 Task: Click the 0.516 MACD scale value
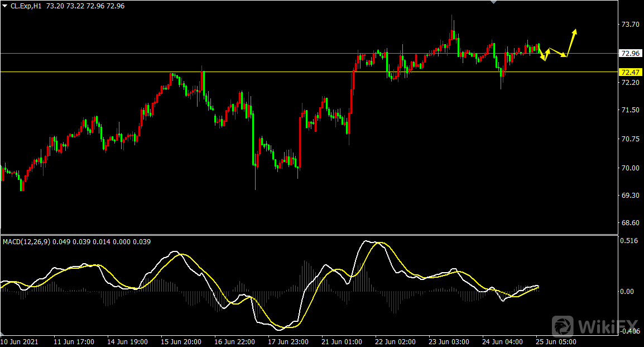pos(629,241)
